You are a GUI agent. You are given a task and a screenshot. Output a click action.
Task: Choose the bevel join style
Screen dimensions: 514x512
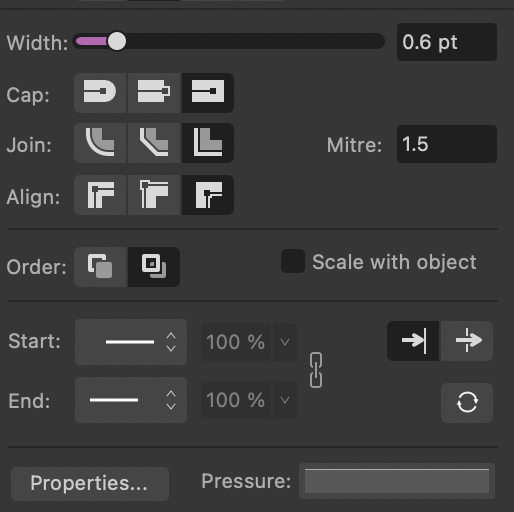pos(154,143)
